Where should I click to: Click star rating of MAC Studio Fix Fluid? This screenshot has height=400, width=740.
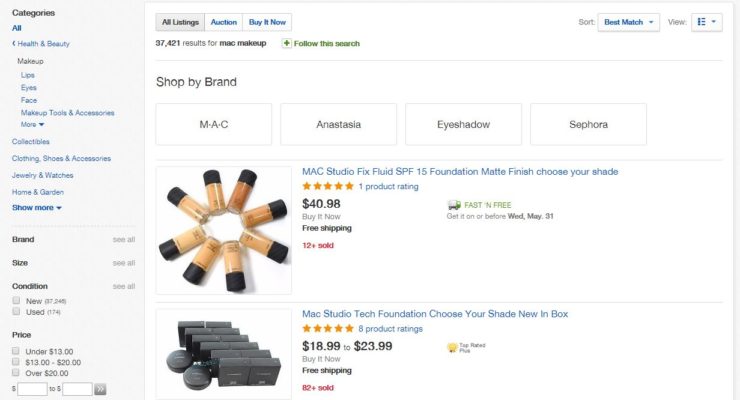(x=327, y=186)
